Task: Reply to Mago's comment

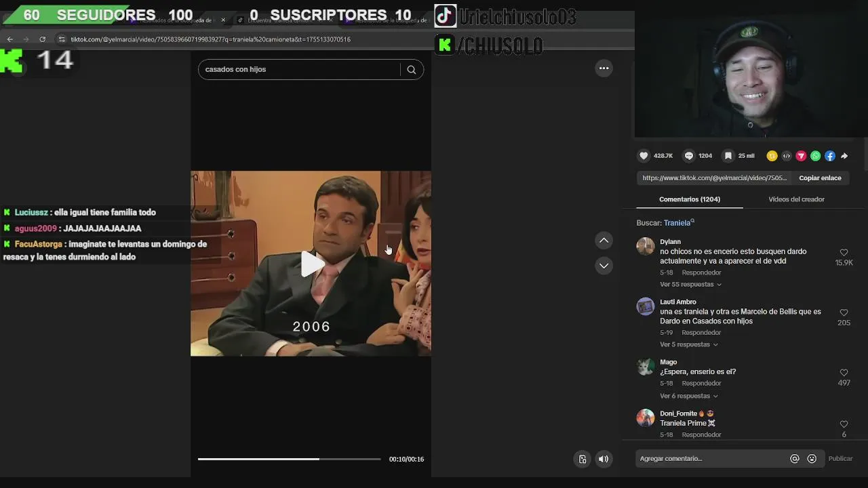Action: pos(701,384)
